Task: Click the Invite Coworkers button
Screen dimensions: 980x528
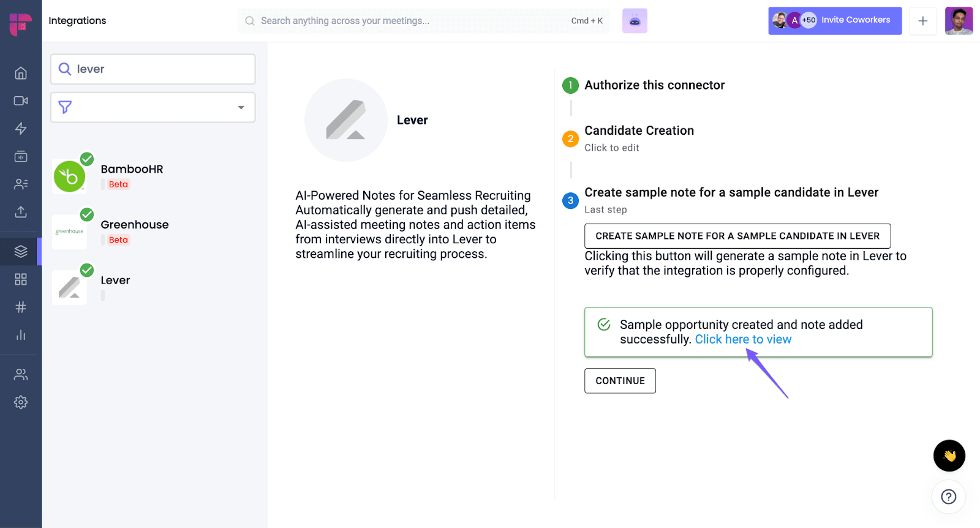Action: [x=835, y=21]
